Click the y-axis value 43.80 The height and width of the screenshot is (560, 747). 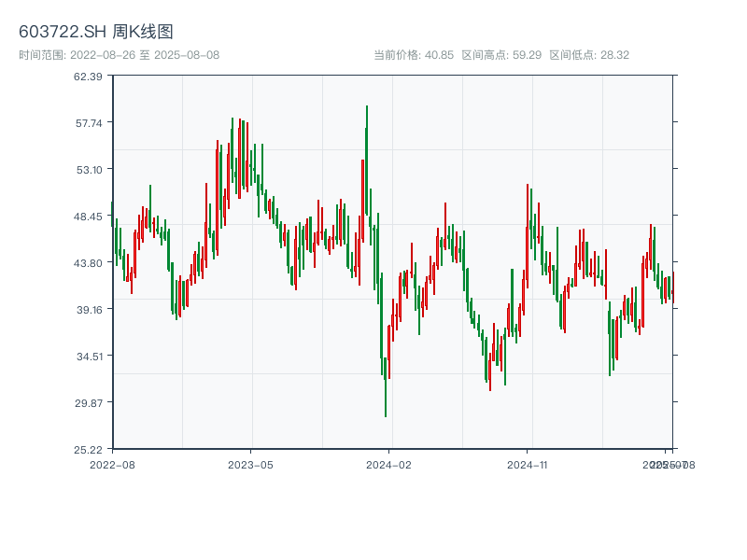88,263
